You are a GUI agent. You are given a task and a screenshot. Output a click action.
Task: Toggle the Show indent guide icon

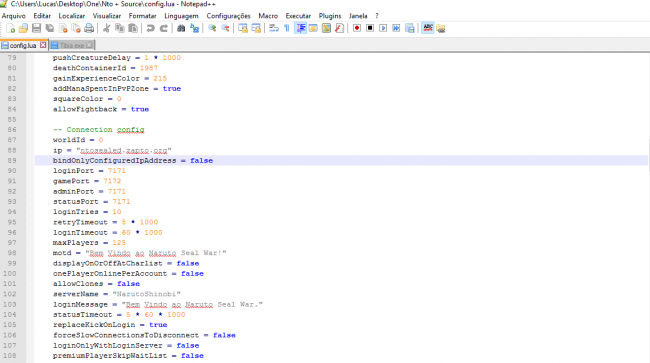(301, 28)
